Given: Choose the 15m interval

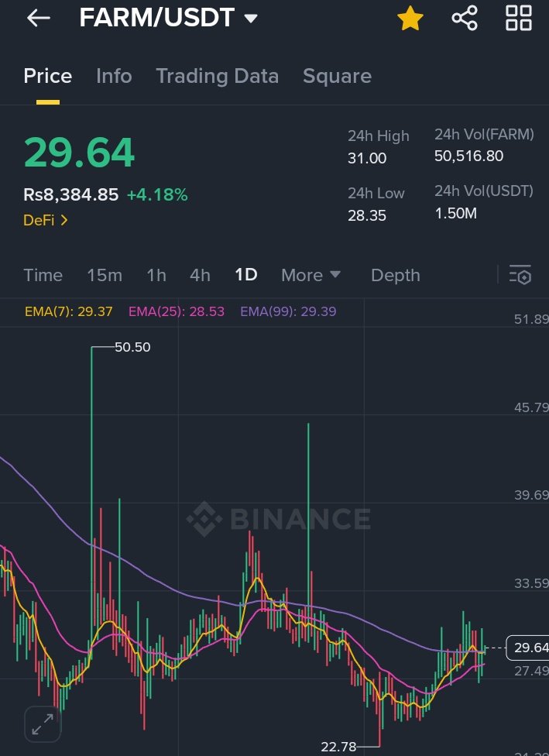Looking at the screenshot, I should [105, 275].
